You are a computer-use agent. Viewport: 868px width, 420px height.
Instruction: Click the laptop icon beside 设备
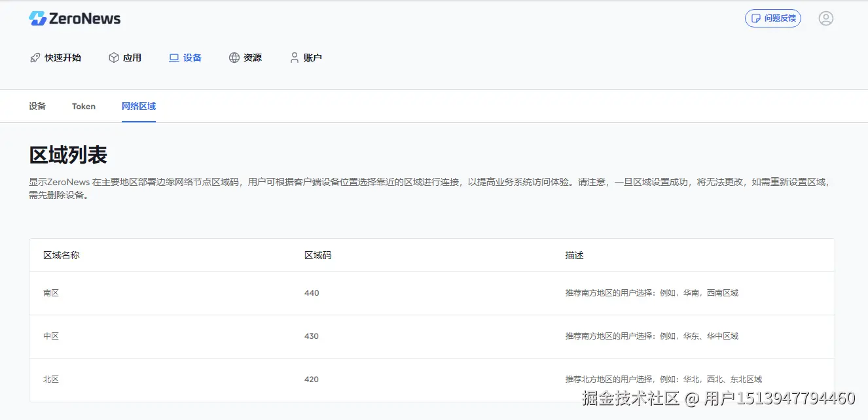pos(174,58)
